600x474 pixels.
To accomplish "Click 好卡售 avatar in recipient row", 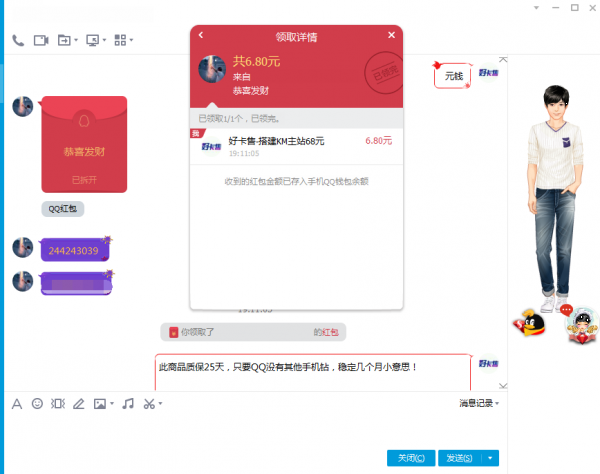I will 211,146.
